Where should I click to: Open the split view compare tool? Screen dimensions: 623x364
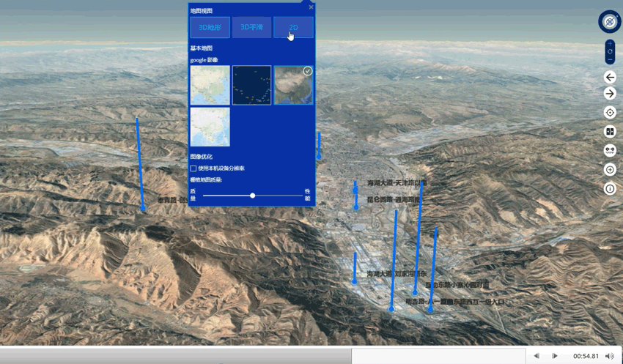(x=609, y=132)
